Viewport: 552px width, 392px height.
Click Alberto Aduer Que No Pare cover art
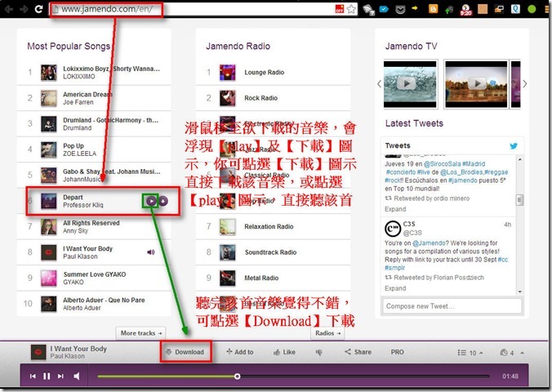pyautogui.click(x=48, y=304)
